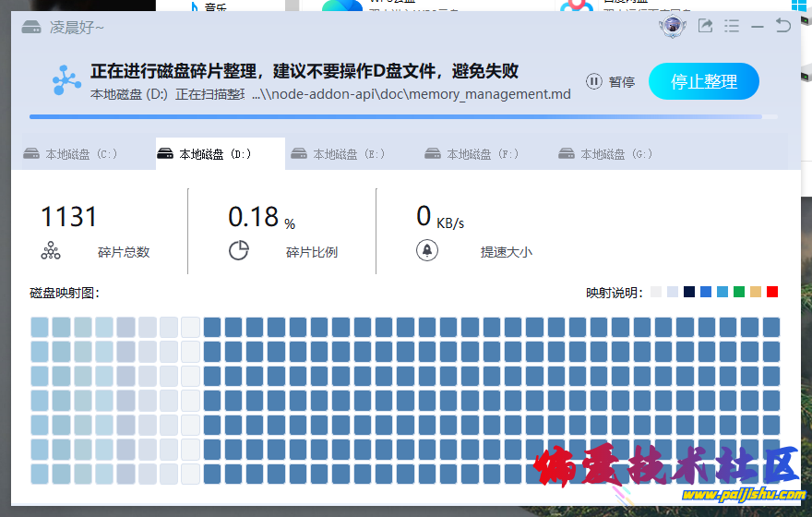Pause the defragmentation with 暂停

click(x=611, y=81)
